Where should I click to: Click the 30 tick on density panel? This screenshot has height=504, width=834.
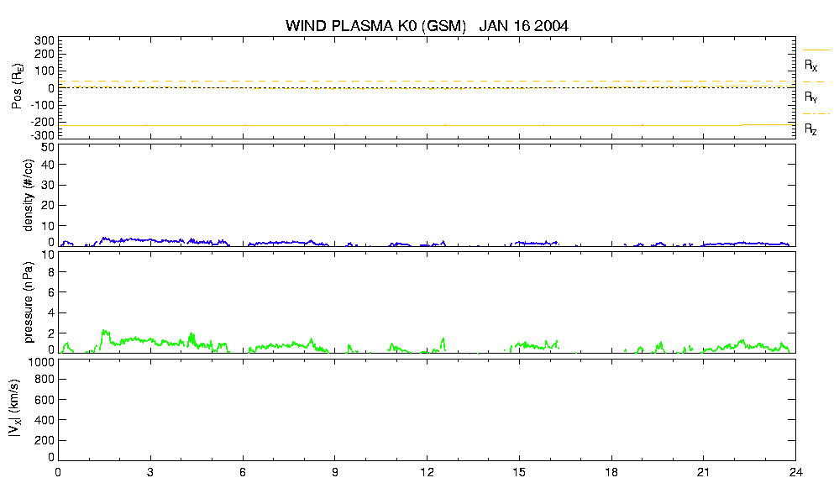48,185
